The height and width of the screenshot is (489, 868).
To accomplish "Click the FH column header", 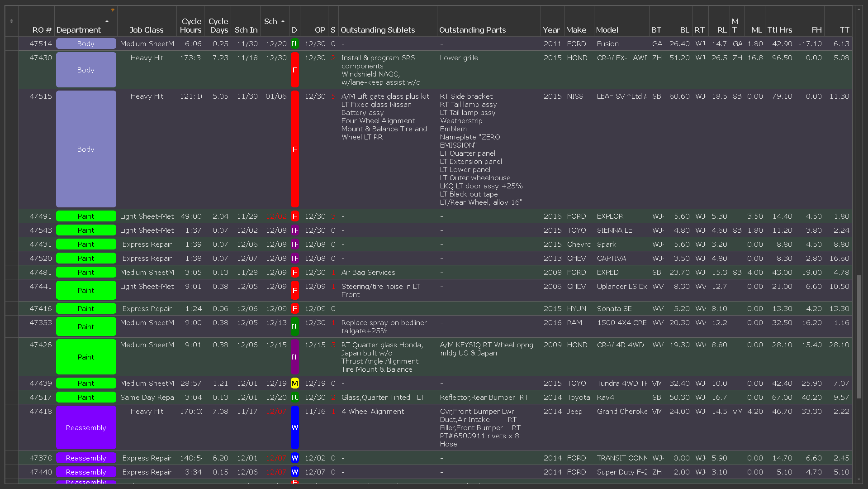I will pyautogui.click(x=810, y=21).
